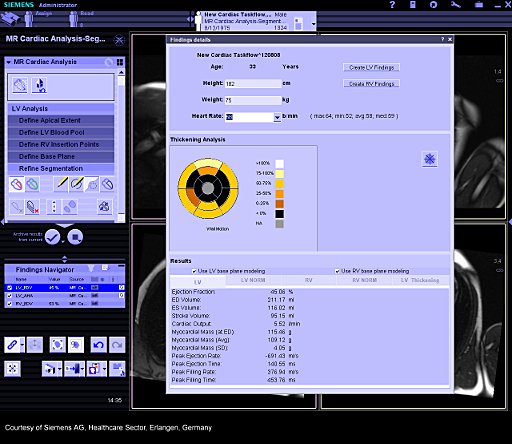The width and height of the screenshot is (512, 444).
Task: Toggle Use LV base plane modeling checkbox
Action: (x=194, y=271)
